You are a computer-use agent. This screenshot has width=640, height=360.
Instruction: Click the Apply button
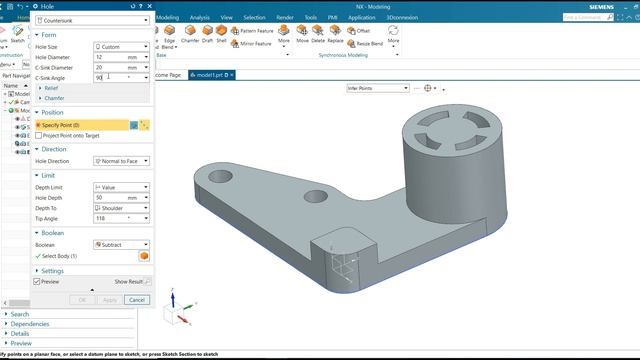tap(110, 300)
